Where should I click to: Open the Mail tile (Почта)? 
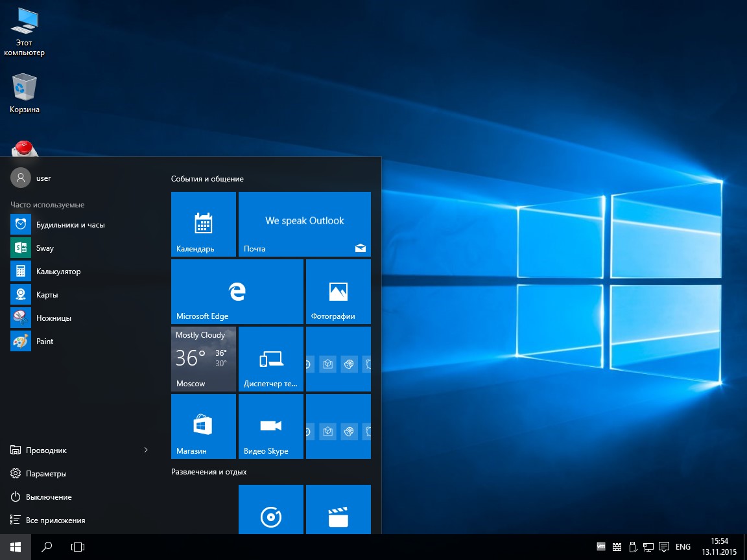(305, 224)
